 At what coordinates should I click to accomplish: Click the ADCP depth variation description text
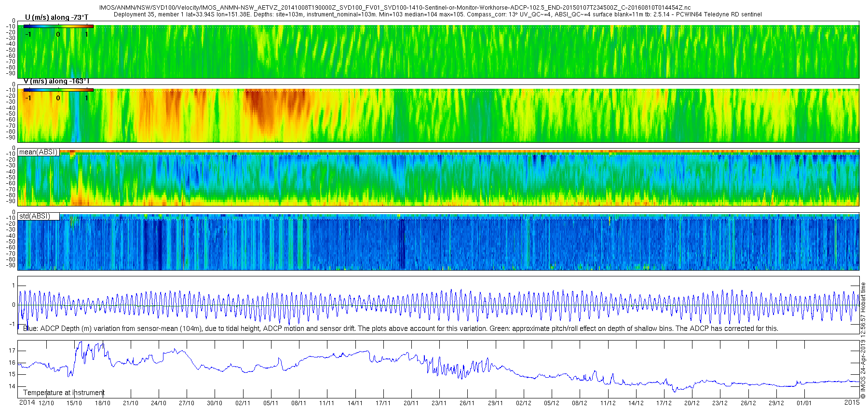tap(401, 328)
